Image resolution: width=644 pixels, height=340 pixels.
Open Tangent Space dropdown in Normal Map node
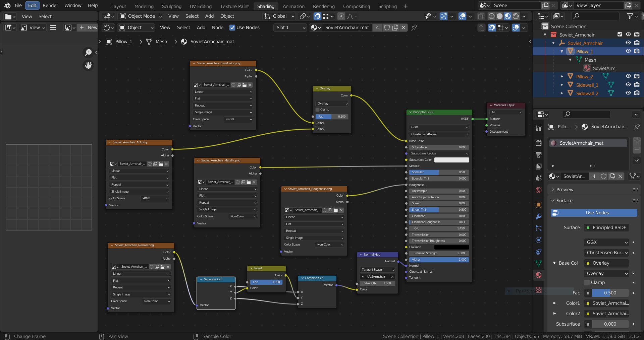pos(378,270)
